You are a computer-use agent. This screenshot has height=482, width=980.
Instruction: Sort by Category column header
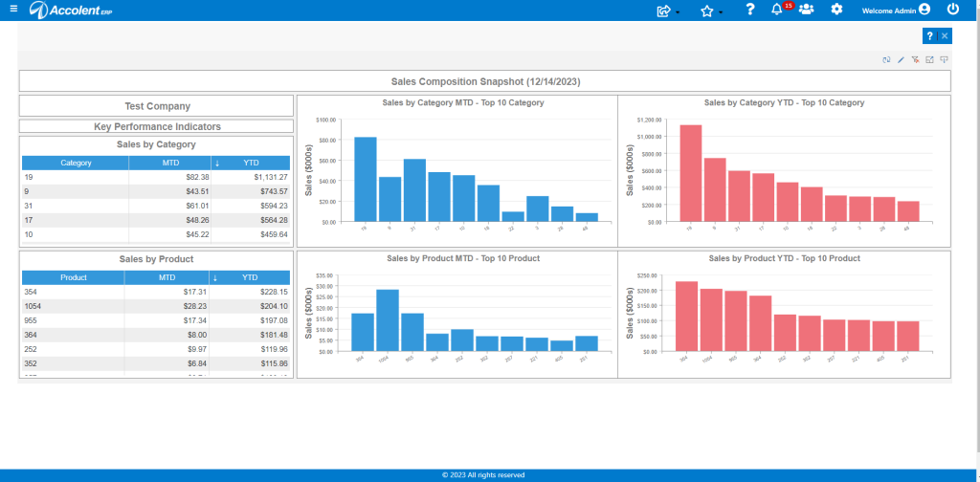76,163
